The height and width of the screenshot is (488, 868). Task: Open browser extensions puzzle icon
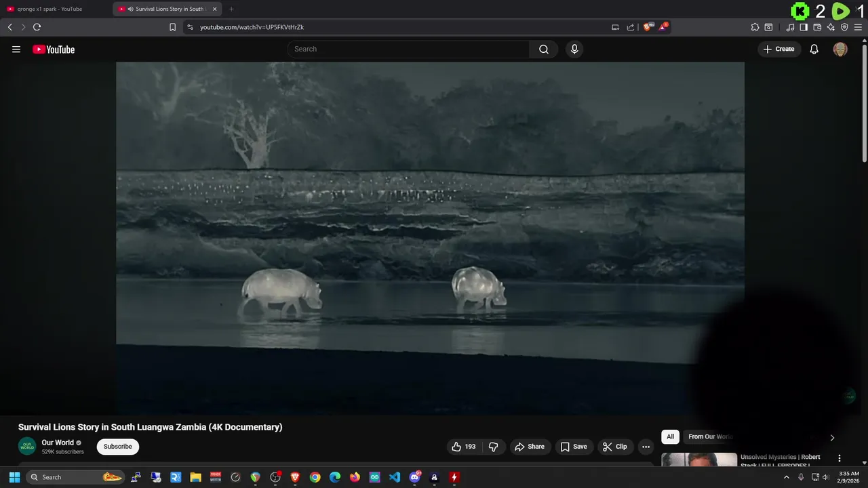pyautogui.click(x=755, y=27)
